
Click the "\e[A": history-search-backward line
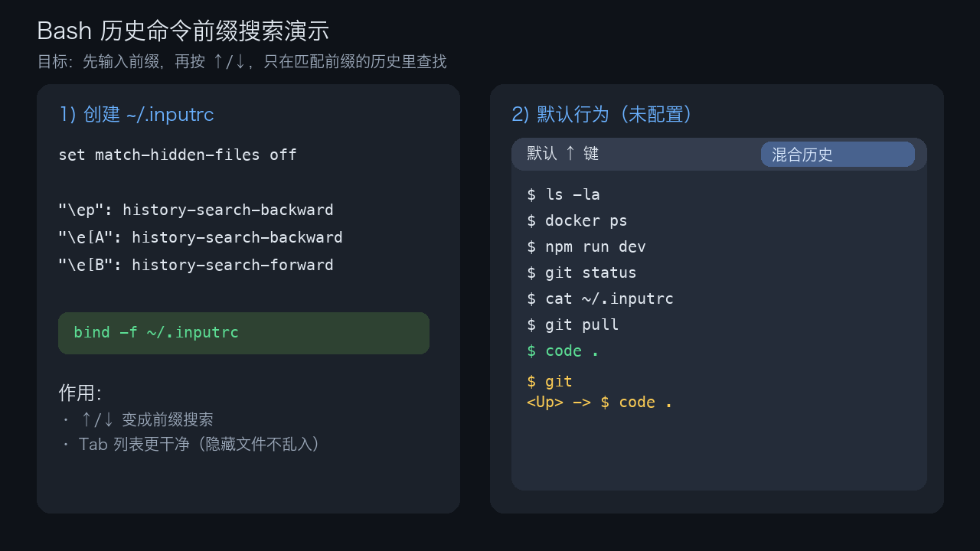click(201, 237)
